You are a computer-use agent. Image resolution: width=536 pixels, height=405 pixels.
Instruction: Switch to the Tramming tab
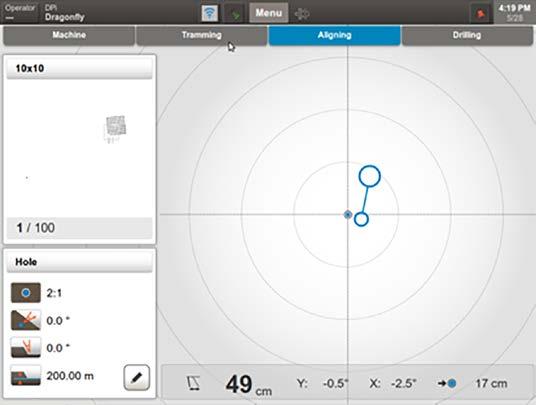[x=202, y=35]
